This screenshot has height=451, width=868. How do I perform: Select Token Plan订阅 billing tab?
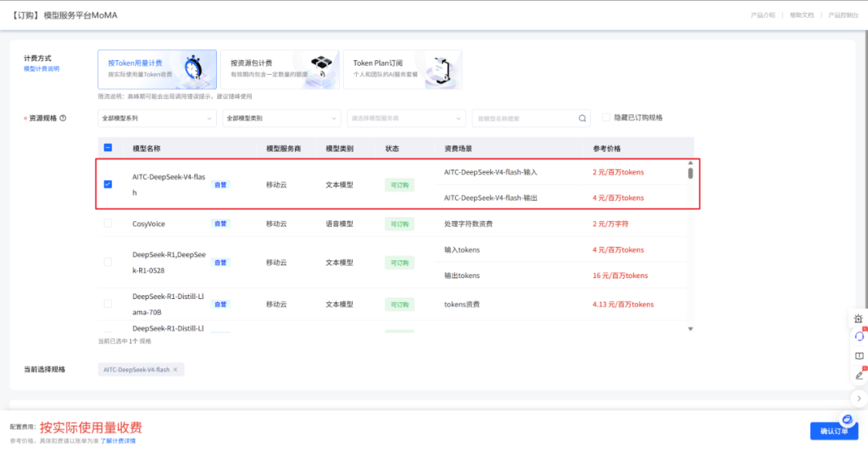click(403, 69)
